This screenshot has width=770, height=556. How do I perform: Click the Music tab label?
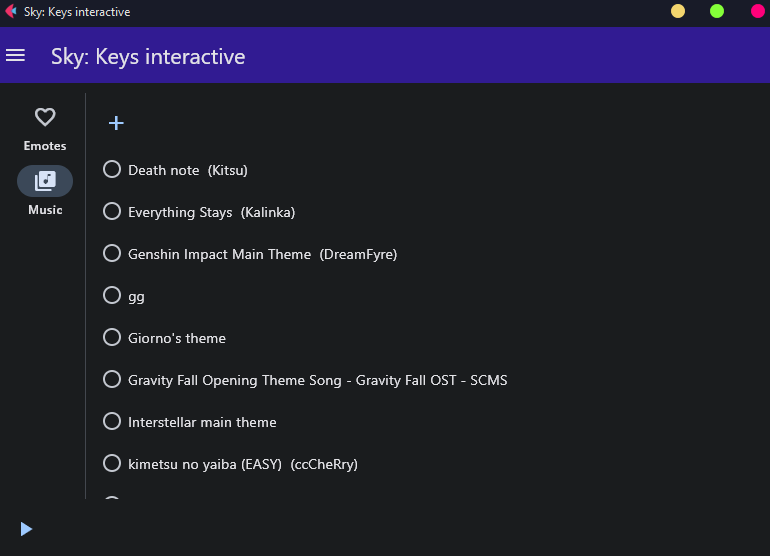pos(45,210)
